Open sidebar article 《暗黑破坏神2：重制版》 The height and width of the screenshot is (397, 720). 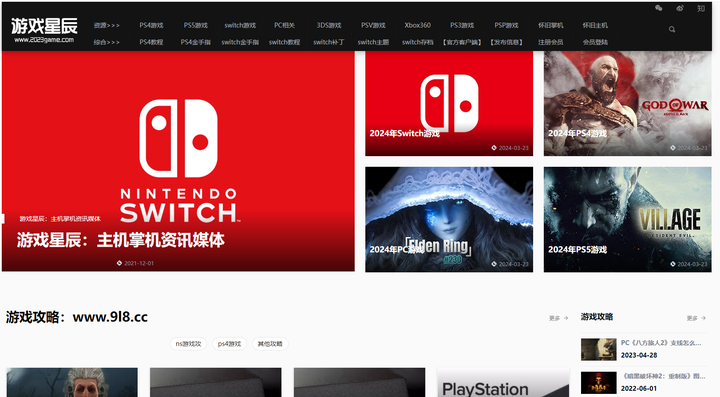click(x=663, y=376)
